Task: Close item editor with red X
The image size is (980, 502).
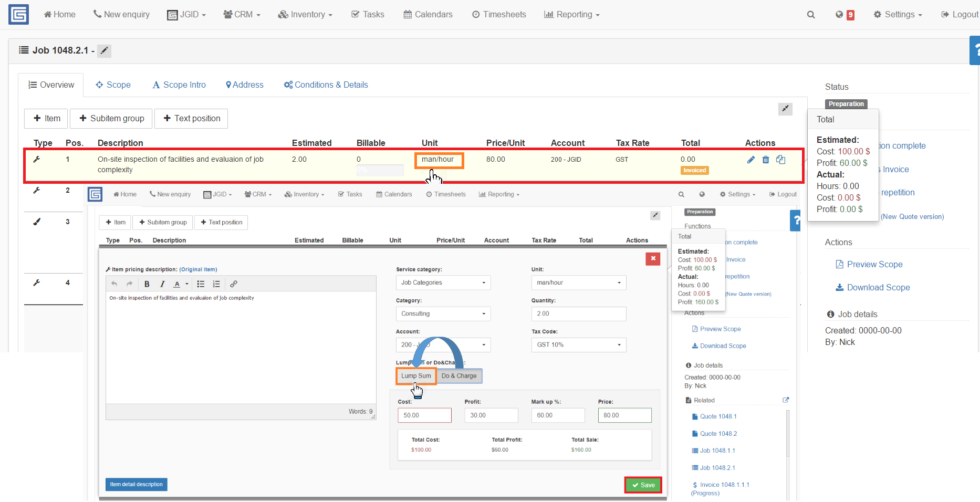Action: (653, 258)
